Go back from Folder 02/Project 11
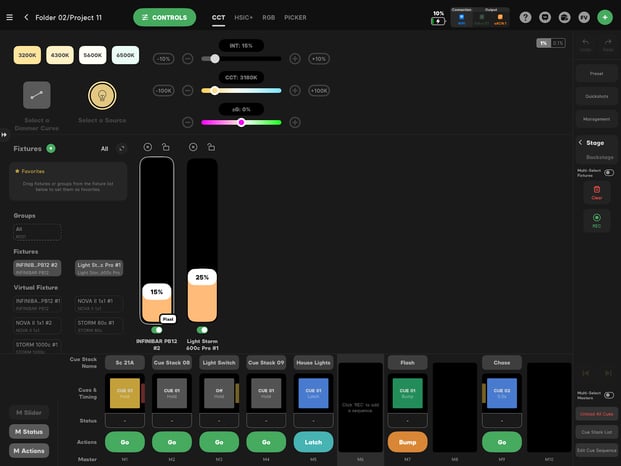621x466 pixels. 26,17
